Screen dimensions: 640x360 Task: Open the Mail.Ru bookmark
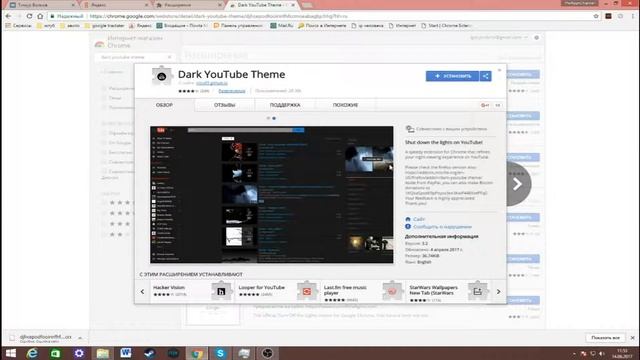pyautogui.click(x=282, y=25)
